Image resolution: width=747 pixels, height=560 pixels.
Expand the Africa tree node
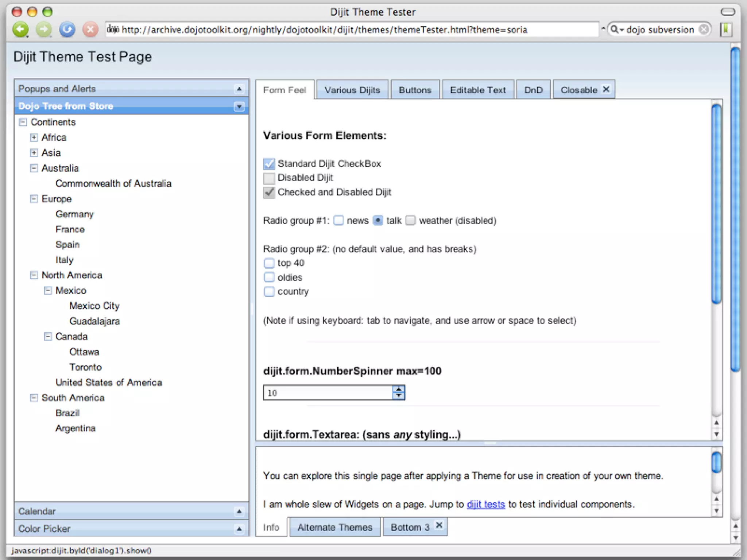tap(34, 137)
